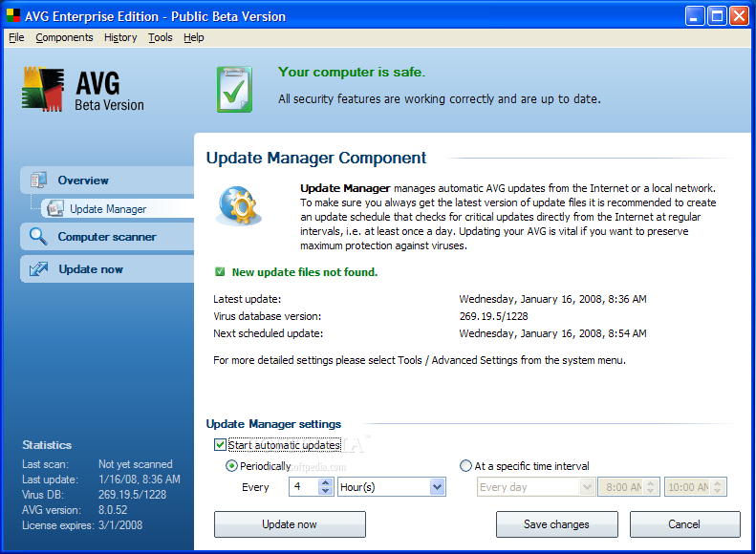
Task: Click the 8:00 AM field spinner up arrow
Action: (651, 482)
